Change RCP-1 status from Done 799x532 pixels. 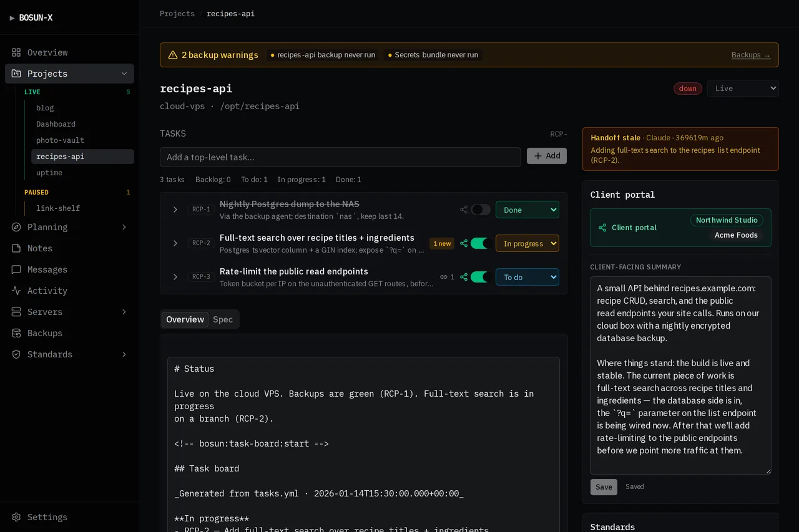pyautogui.click(x=527, y=210)
